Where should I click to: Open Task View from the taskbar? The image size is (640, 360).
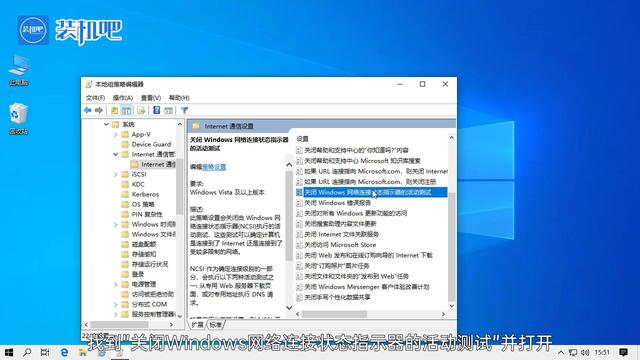(45, 352)
